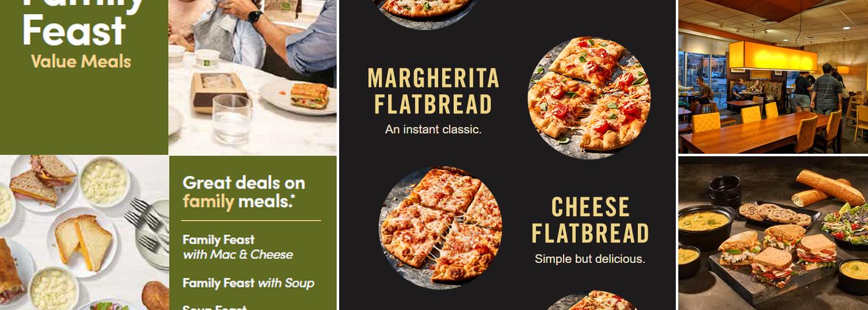View the restaurant interior dining room photo

tap(773, 77)
